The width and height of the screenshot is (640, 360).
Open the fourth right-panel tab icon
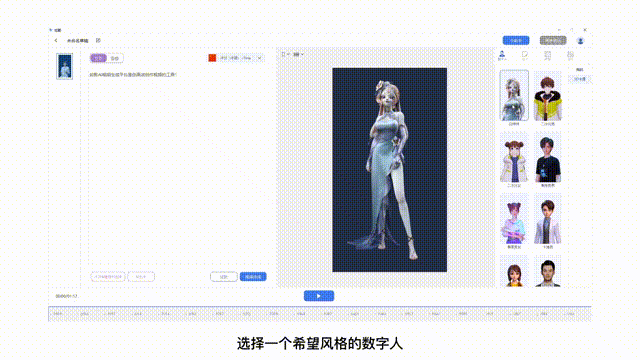pyautogui.click(x=570, y=55)
